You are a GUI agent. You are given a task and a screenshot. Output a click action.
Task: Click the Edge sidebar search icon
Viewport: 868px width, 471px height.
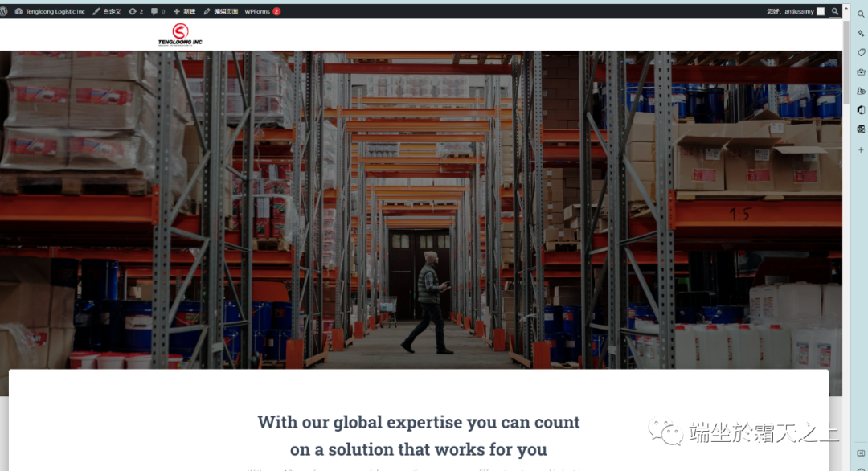pyautogui.click(x=861, y=14)
